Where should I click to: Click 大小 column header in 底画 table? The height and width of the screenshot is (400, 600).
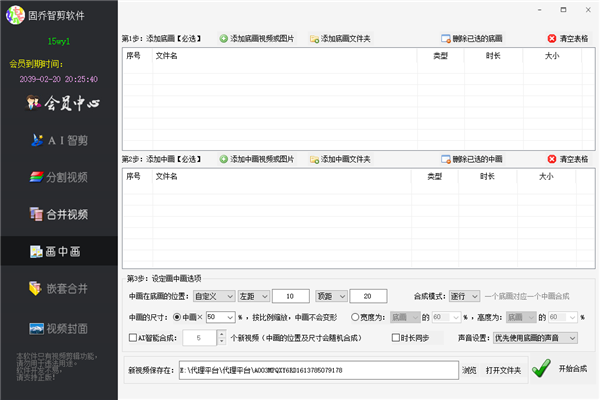[552, 56]
